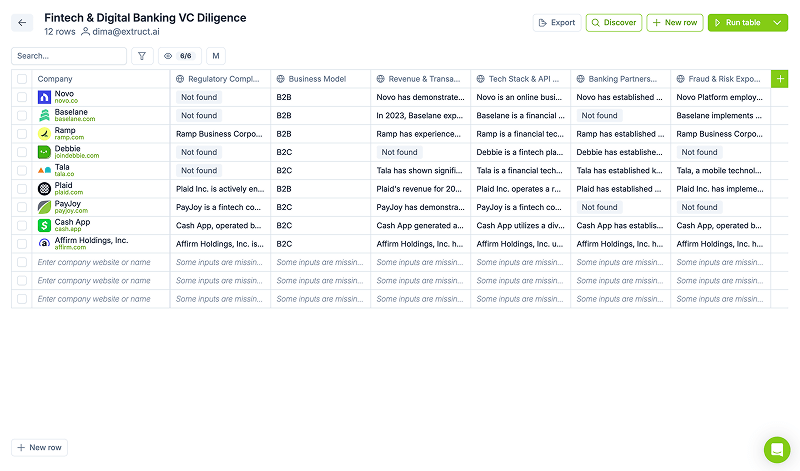
Task: Click the user icon beside dima@extruct.ai
Action: [86, 32]
